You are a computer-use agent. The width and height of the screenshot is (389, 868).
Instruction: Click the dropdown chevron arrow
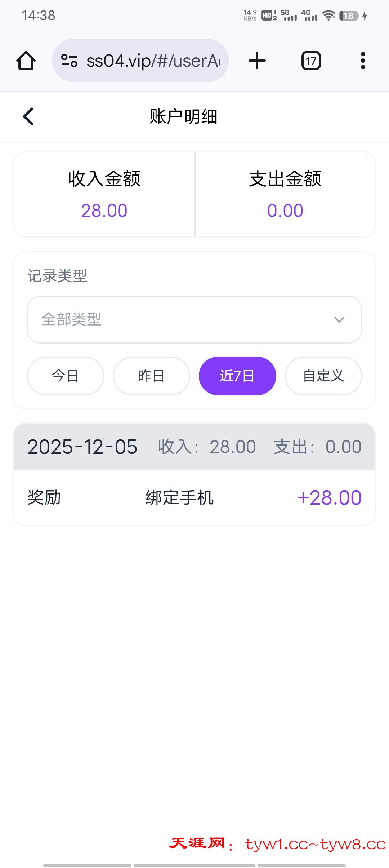(339, 320)
